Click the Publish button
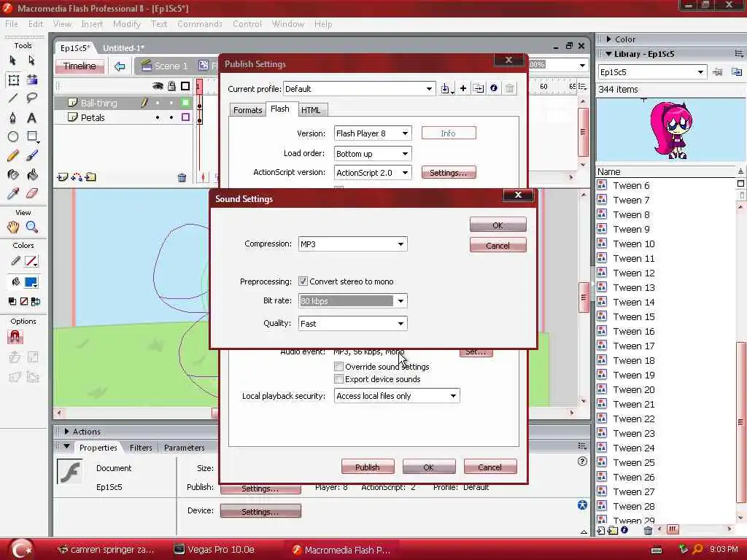 (x=368, y=467)
